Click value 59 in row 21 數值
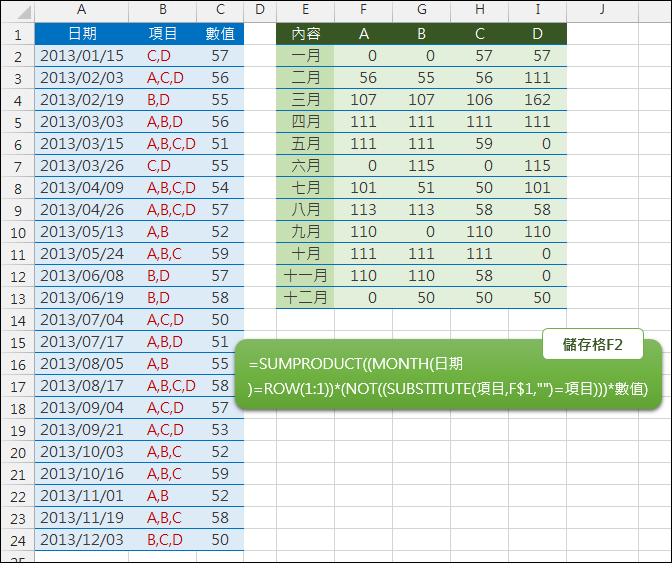Viewport: 672px width, 563px height. [x=220, y=474]
